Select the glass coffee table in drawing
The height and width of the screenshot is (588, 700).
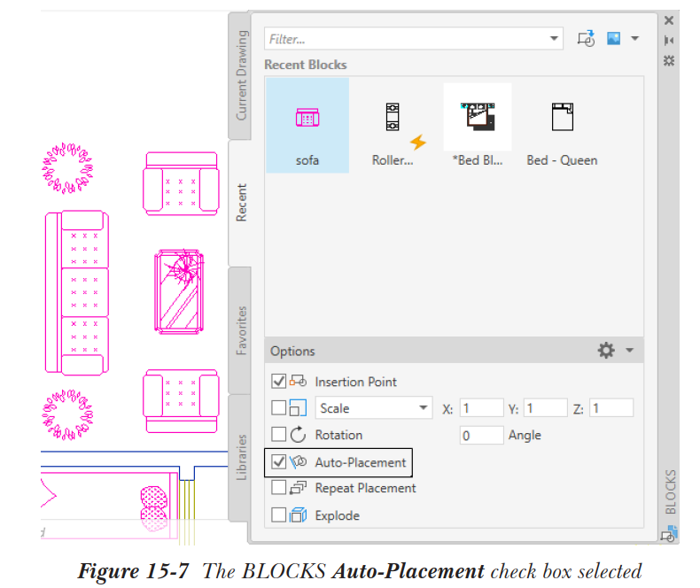pos(179,291)
